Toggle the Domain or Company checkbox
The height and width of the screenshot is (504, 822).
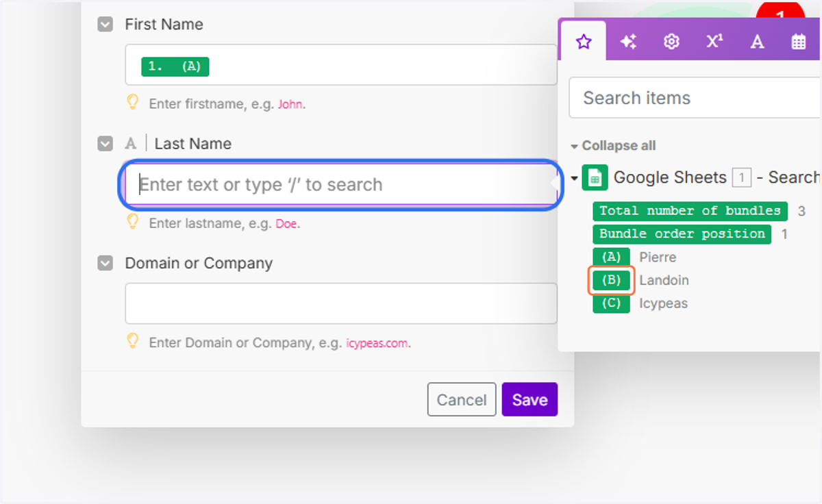click(x=105, y=263)
